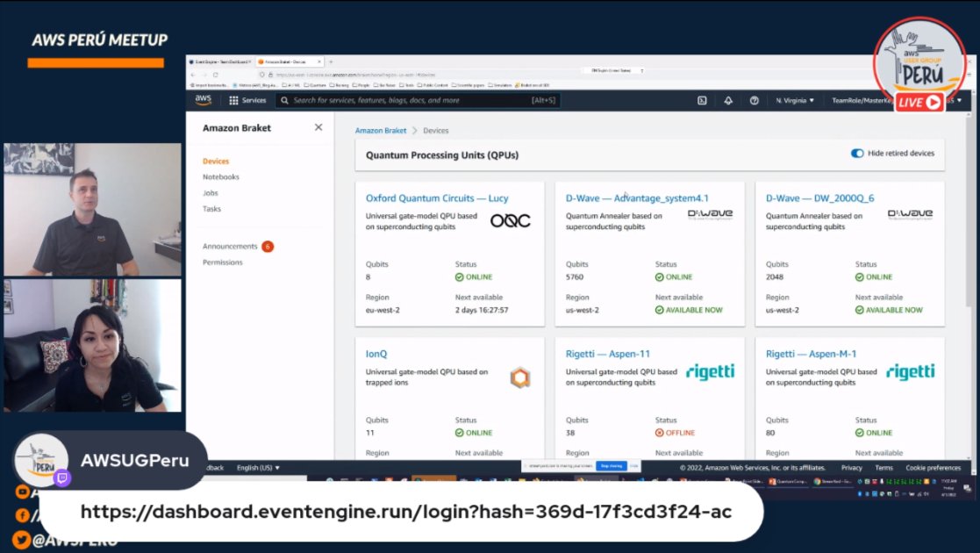Viewport: 980px width, 553px height.
Task: Click the Twitter bird icon
Action: pyautogui.click(x=21, y=539)
